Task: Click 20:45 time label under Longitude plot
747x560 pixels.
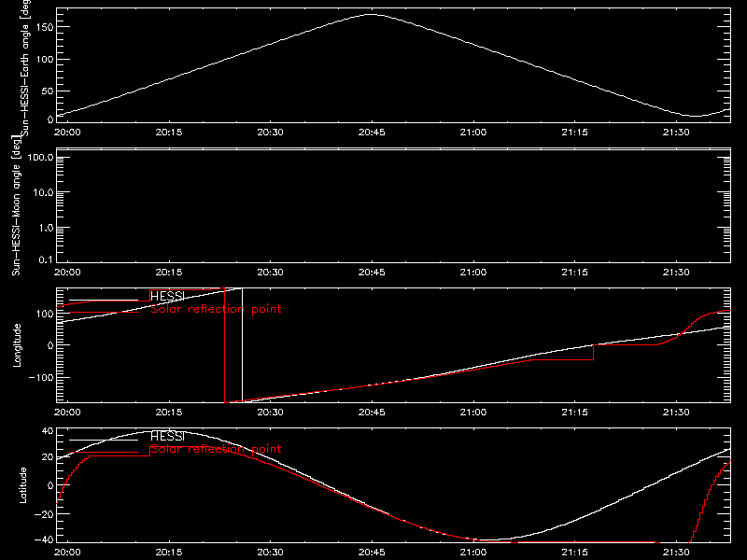Action: (x=372, y=412)
